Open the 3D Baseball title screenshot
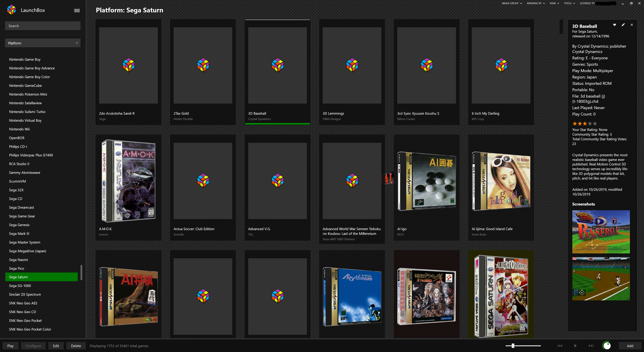The height and width of the screenshot is (352, 644). (x=601, y=232)
